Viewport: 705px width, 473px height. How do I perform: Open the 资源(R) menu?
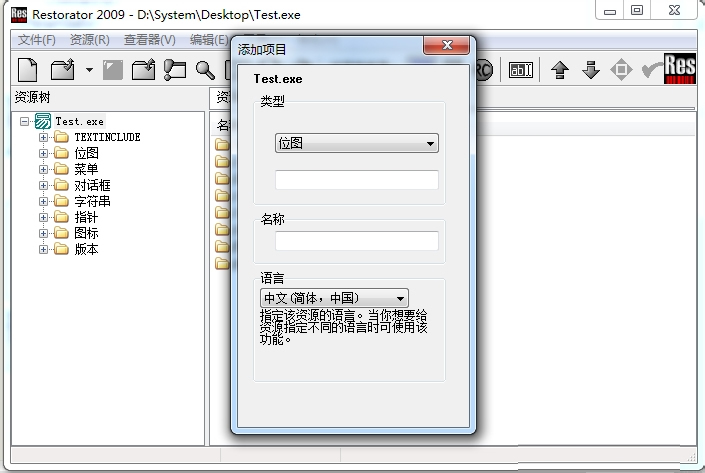pyautogui.click(x=90, y=40)
